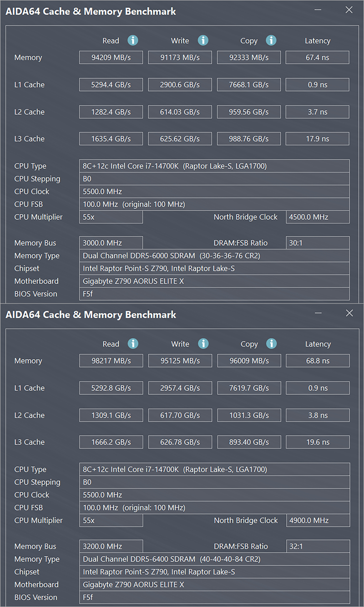
Task: Close the top AIDA64 benchmark window
Action: pos(349,10)
